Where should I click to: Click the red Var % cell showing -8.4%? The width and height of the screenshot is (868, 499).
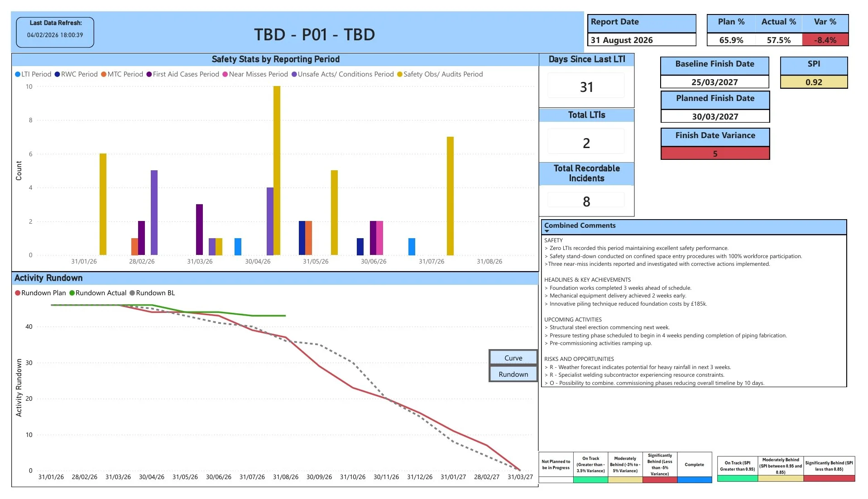pyautogui.click(x=825, y=40)
